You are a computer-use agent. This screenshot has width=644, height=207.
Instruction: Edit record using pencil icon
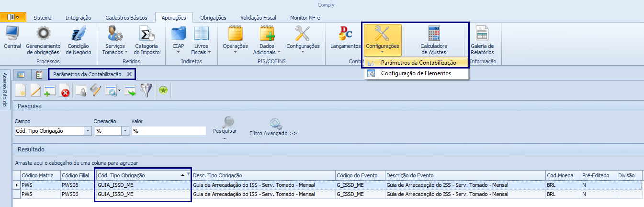coord(35,91)
